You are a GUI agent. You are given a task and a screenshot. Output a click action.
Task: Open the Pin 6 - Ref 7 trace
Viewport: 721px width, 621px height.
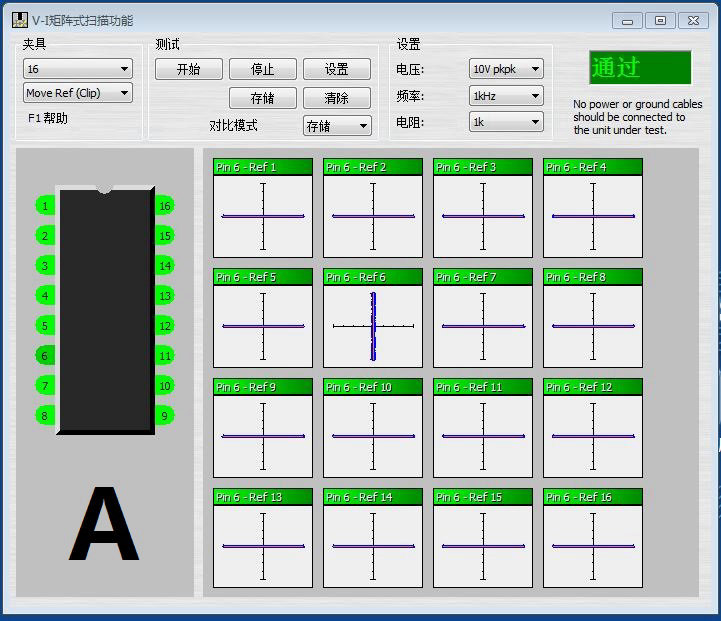click(x=483, y=318)
